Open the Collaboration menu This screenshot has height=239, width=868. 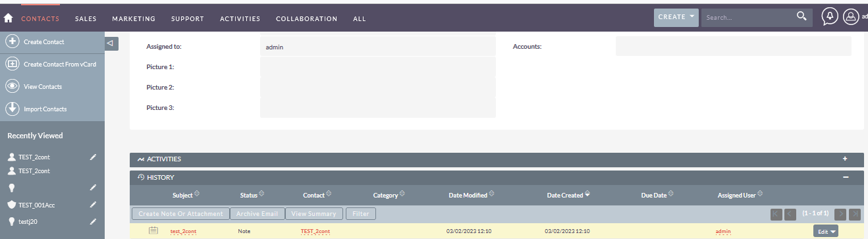coord(306,18)
